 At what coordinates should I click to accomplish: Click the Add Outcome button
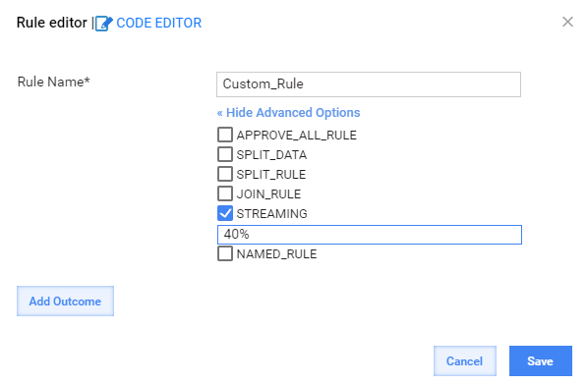pyautogui.click(x=65, y=302)
